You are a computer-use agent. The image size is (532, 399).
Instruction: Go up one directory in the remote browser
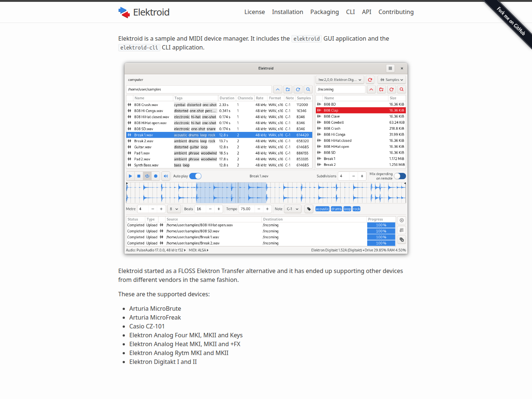click(x=371, y=89)
